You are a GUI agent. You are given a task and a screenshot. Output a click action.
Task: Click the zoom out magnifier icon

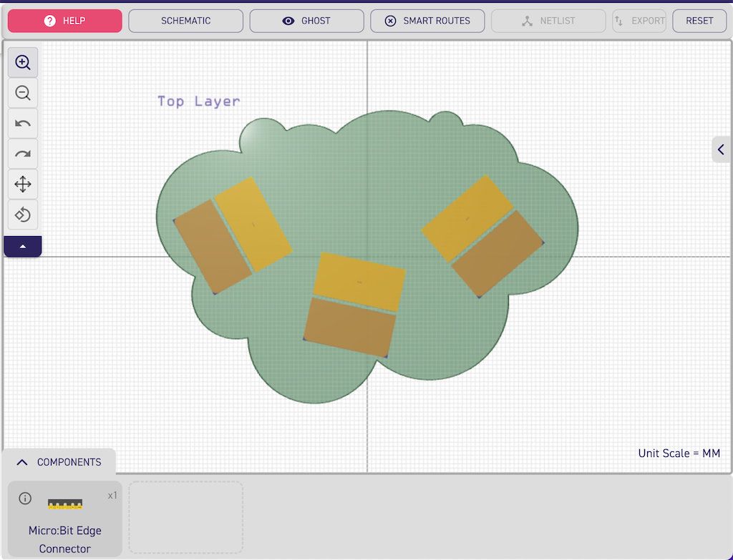(x=23, y=93)
